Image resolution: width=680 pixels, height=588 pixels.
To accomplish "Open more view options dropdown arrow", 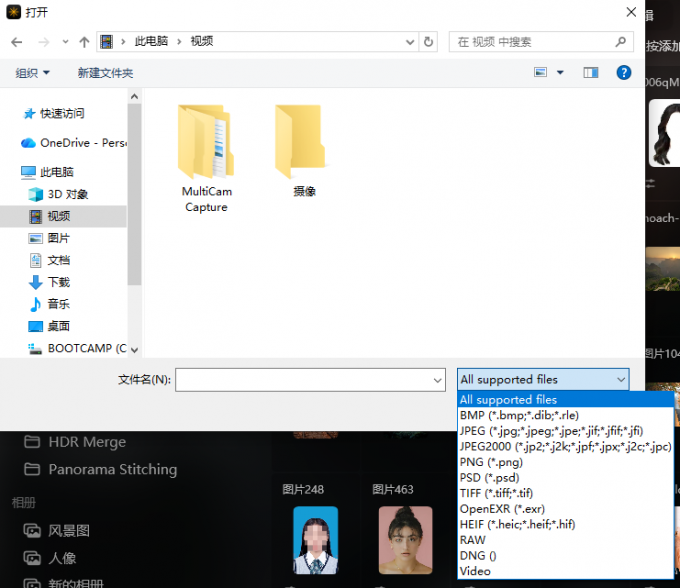I will [x=560, y=72].
